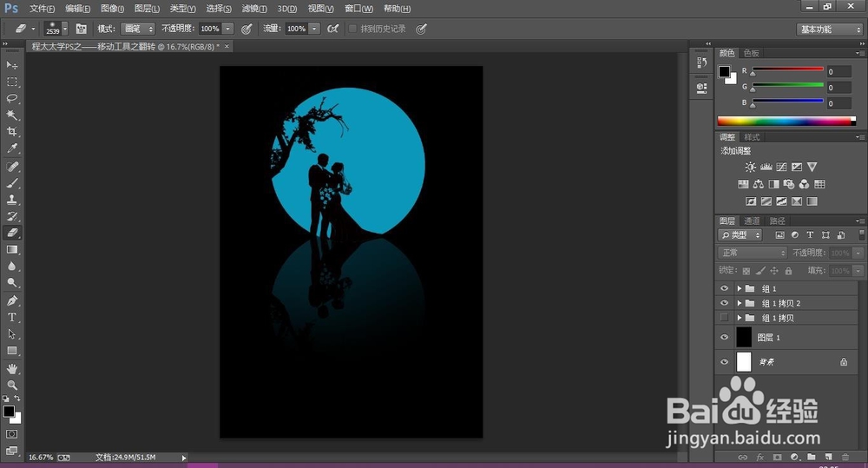The height and width of the screenshot is (468, 868).
Task: Select the Move tool in the toolbox
Action: 12,65
